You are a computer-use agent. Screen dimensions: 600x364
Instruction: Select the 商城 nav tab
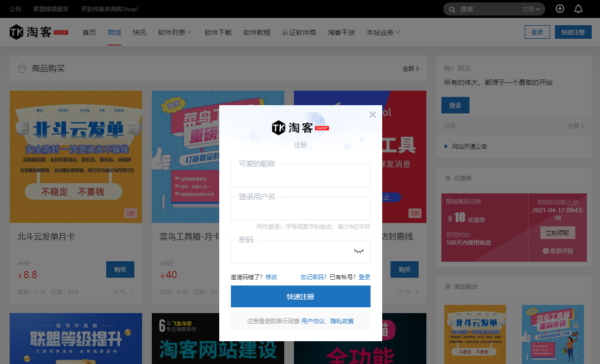click(114, 32)
